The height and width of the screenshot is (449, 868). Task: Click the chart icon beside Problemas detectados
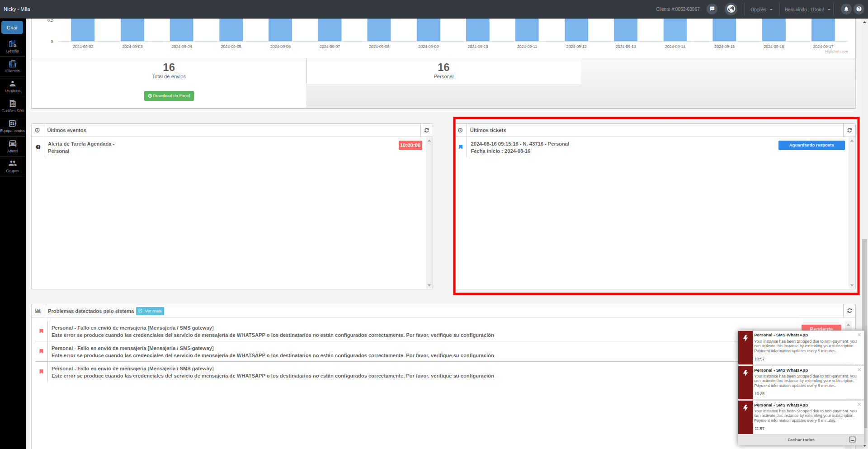pos(38,311)
